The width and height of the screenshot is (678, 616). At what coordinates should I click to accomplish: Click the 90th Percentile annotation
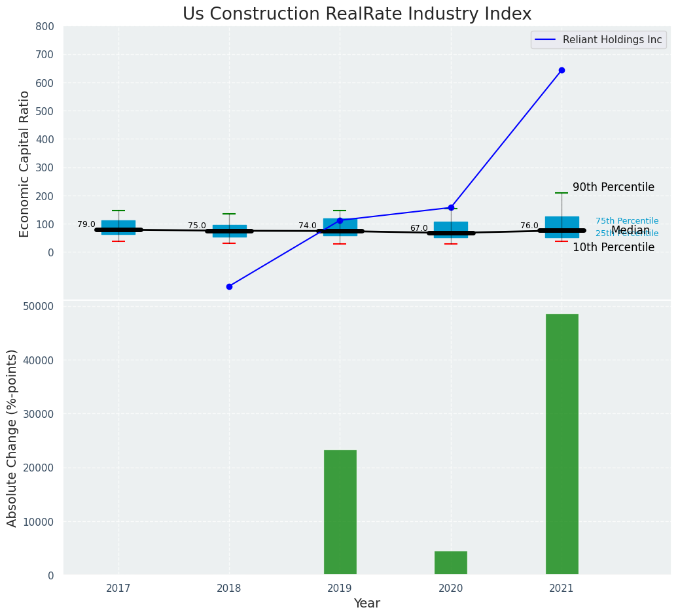tap(613, 187)
